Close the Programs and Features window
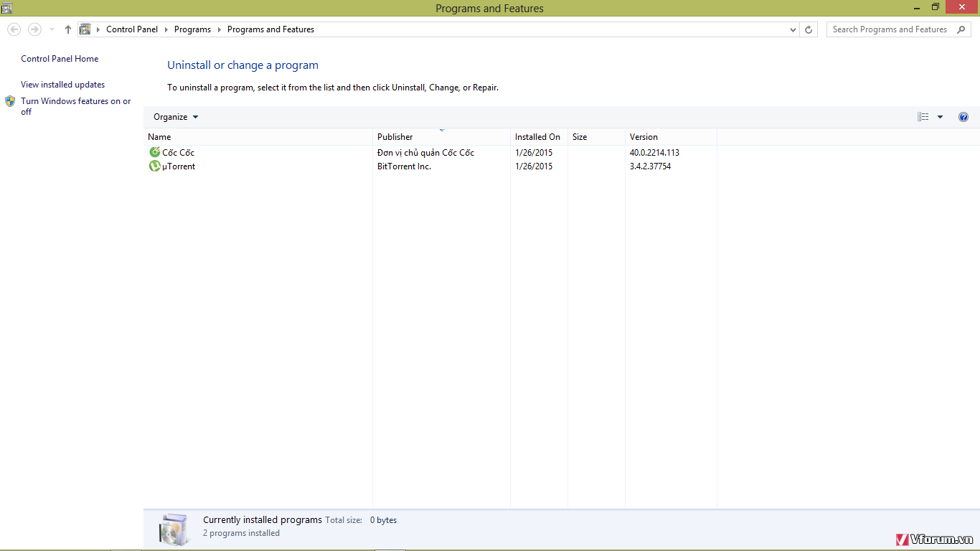Screen dimensions: 980x551 click(x=961, y=7)
